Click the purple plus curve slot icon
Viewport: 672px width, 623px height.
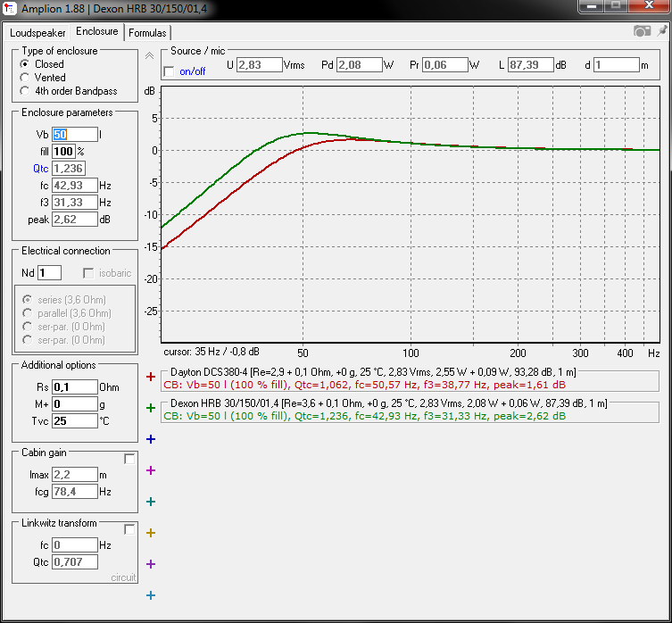(151, 564)
